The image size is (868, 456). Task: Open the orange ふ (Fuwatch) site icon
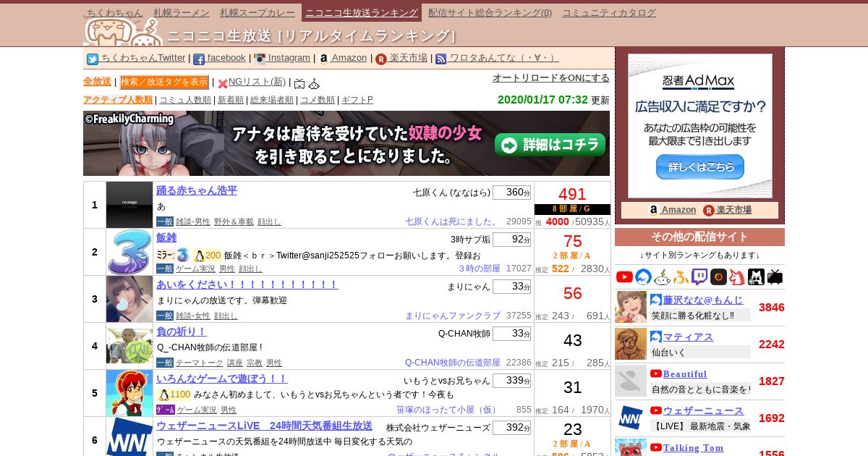tap(681, 276)
